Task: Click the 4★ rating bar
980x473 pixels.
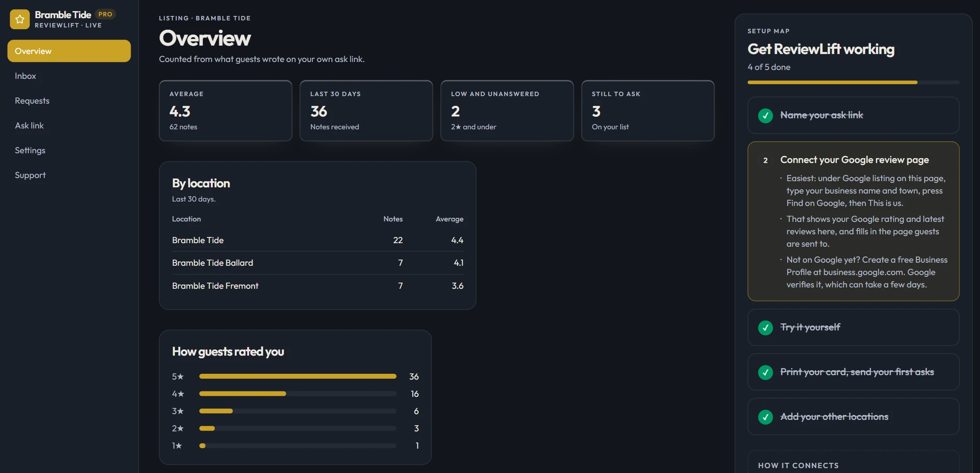Action: [x=298, y=394]
